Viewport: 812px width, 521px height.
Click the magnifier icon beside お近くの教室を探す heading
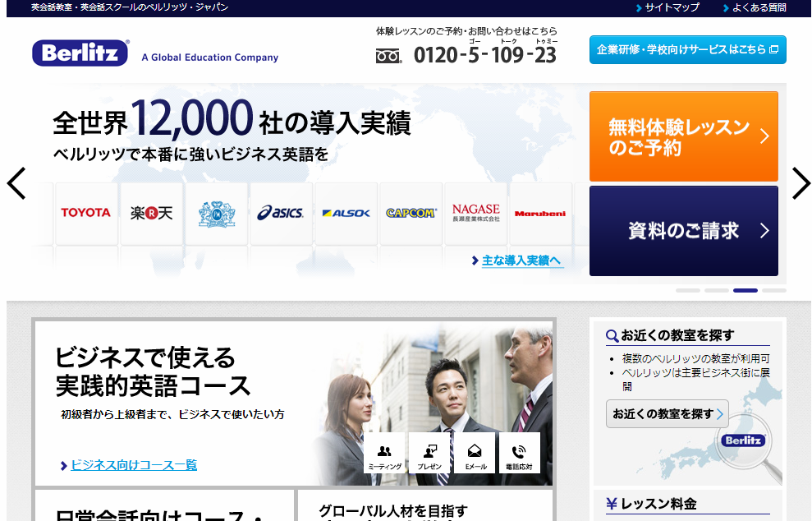click(612, 335)
